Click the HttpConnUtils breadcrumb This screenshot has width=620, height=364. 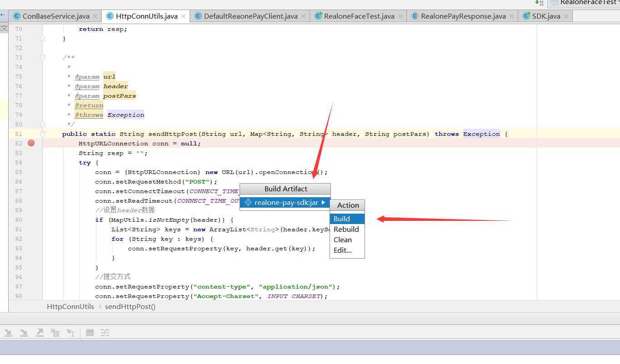pyautogui.click(x=70, y=306)
